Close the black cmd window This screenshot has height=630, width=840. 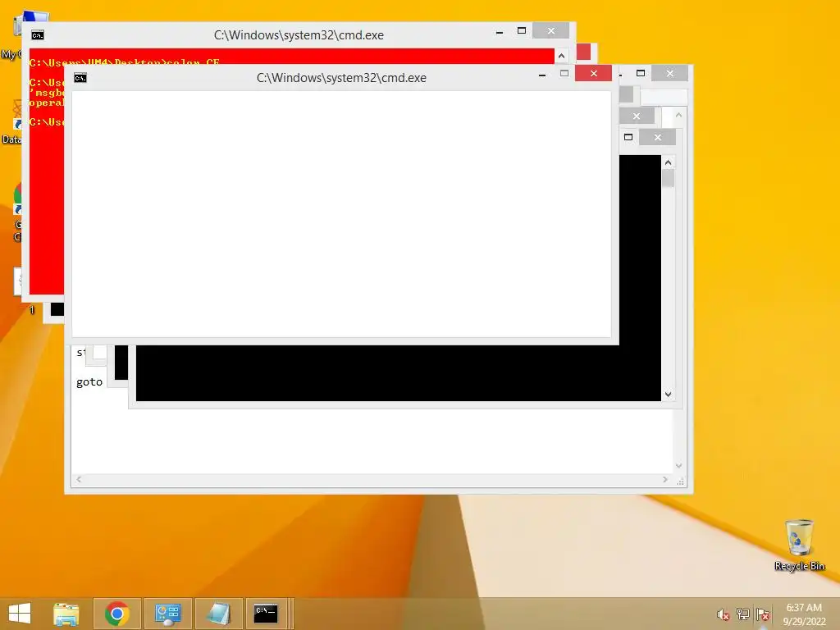(x=657, y=138)
